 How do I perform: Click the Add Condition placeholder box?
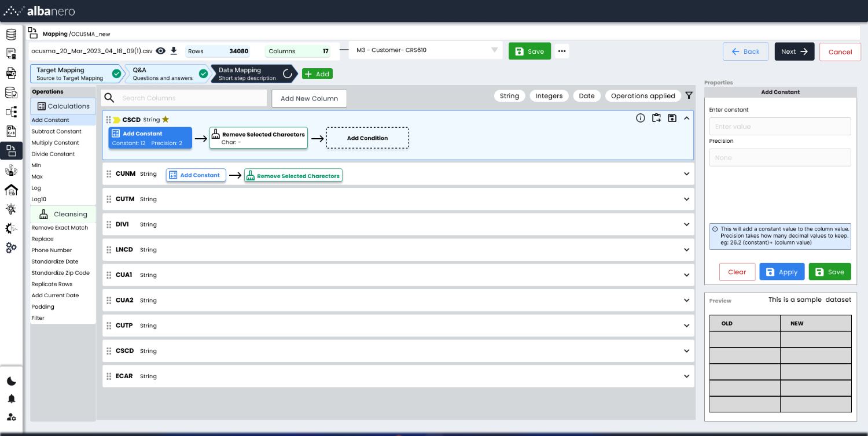click(x=367, y=138)
